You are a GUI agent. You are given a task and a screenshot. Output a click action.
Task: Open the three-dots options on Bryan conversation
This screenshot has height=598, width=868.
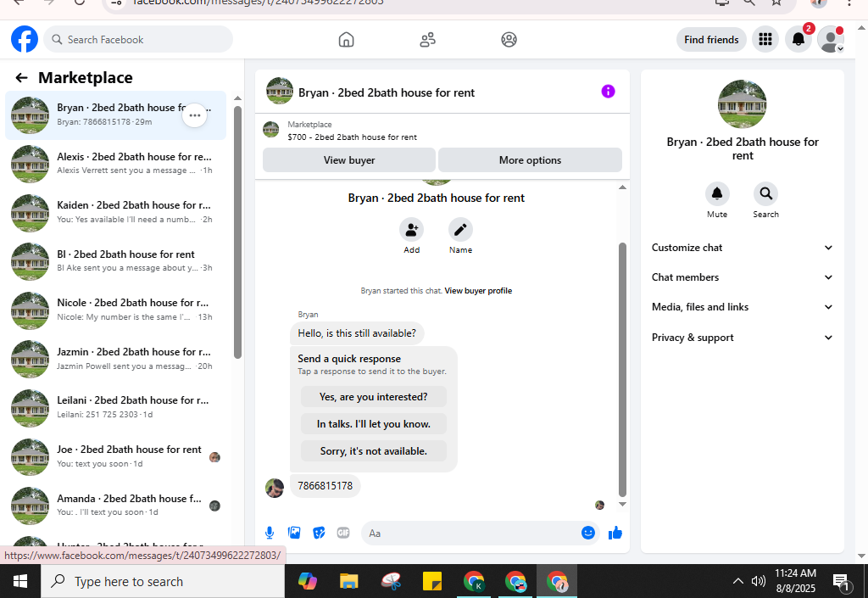click(195, 115)
